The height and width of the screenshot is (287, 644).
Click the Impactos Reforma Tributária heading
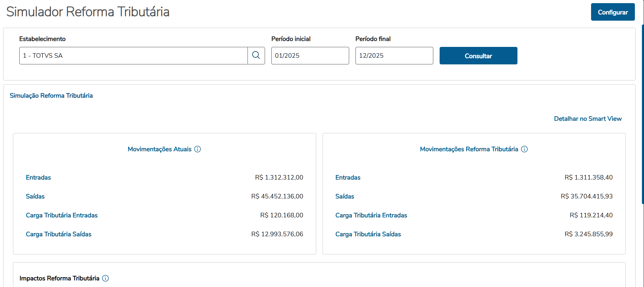coord(60,278)
